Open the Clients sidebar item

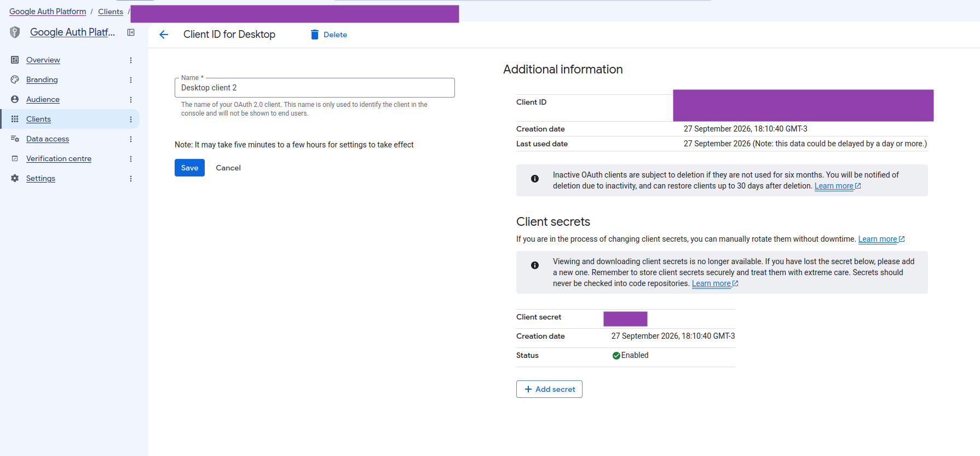[x=38, y=119]
